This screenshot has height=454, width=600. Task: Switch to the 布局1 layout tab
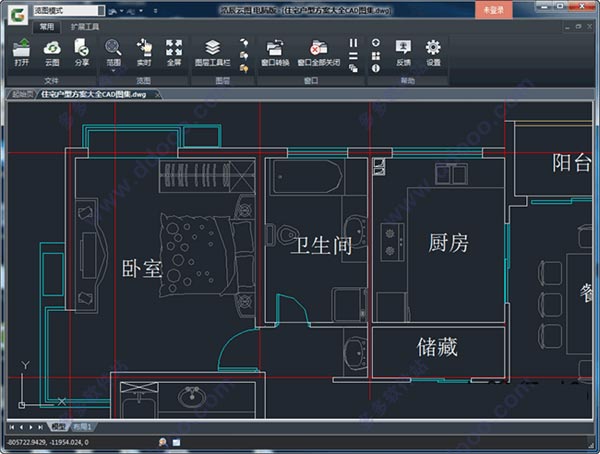tap(82, 427)
